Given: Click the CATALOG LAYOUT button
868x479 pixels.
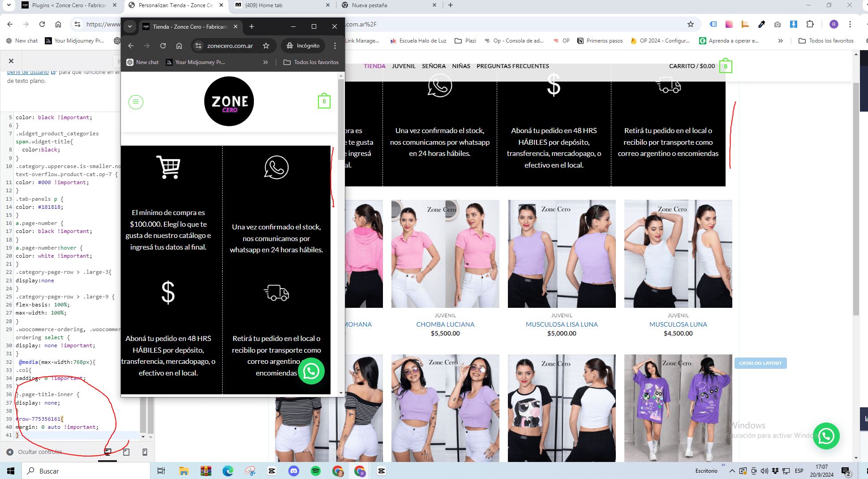Looking at the screenshot, I should pyautogui.click(x=760, y=363).
